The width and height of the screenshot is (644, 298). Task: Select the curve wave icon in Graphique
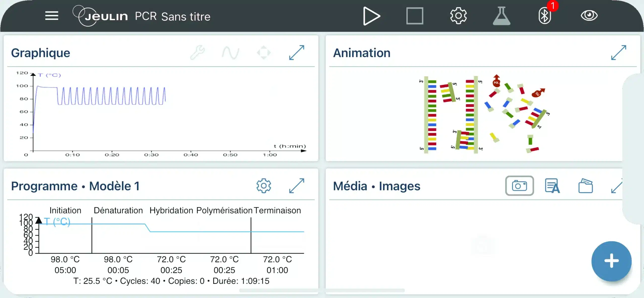pos(230,53)
